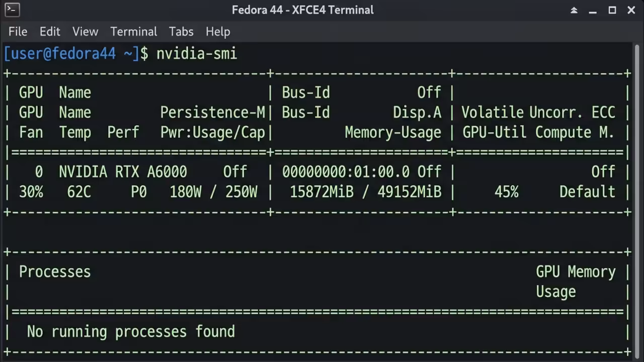Screen dimensions: 644x362
Task: Click the 'GPU Memory' header in Processes
Action: pyautogui.click(x=576, y=272)
